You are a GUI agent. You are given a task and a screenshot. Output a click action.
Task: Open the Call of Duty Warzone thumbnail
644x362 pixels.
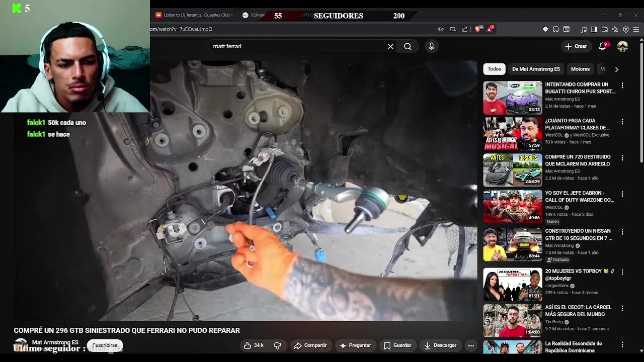[513, 207]
